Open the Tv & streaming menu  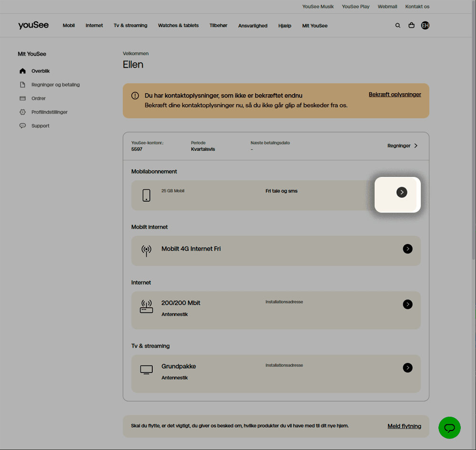pos(130,26)
